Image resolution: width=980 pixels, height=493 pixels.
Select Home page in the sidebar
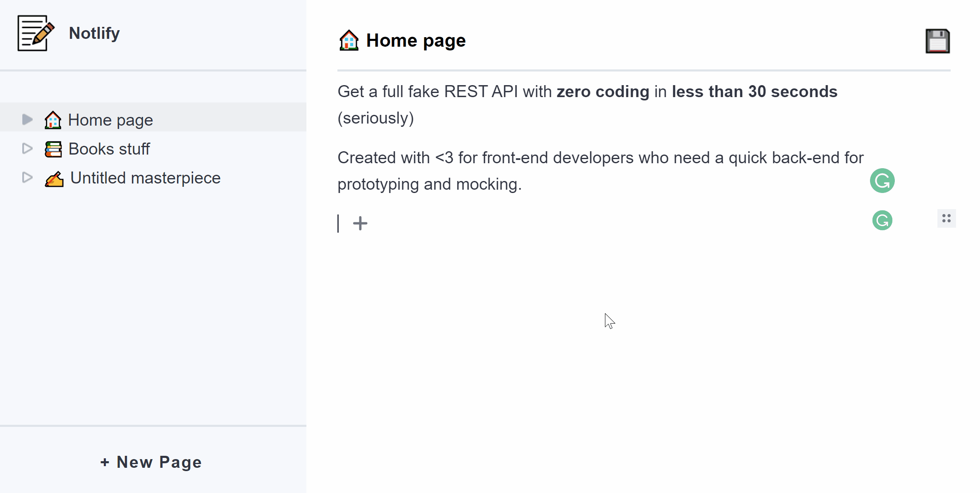point(110,119)
